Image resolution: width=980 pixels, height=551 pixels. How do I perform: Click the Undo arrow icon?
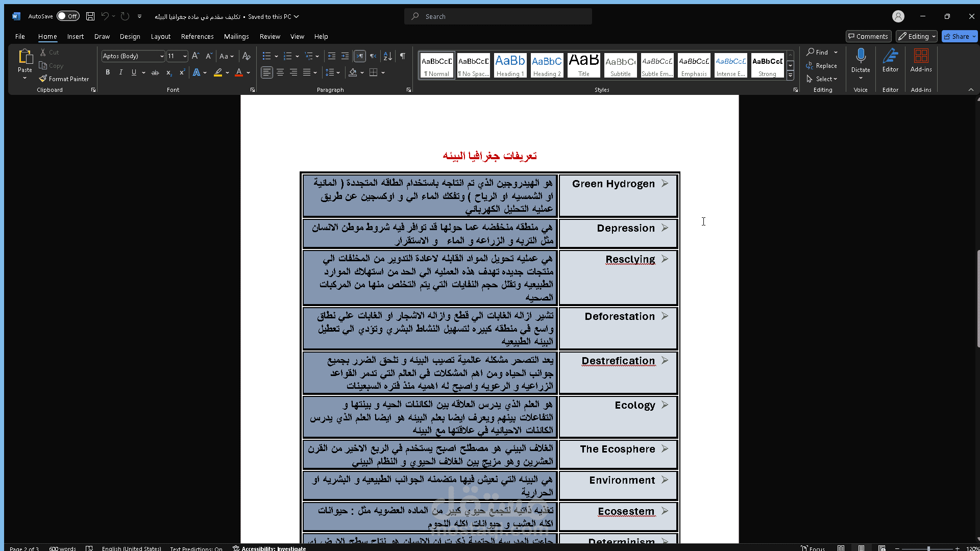[105, 16]
